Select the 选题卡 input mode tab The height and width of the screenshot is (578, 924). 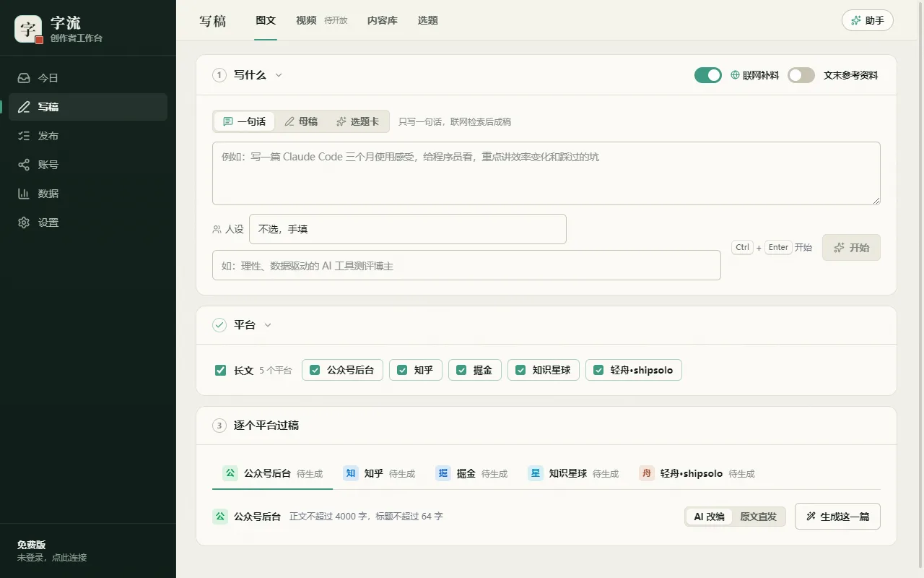tap(357, 121)
